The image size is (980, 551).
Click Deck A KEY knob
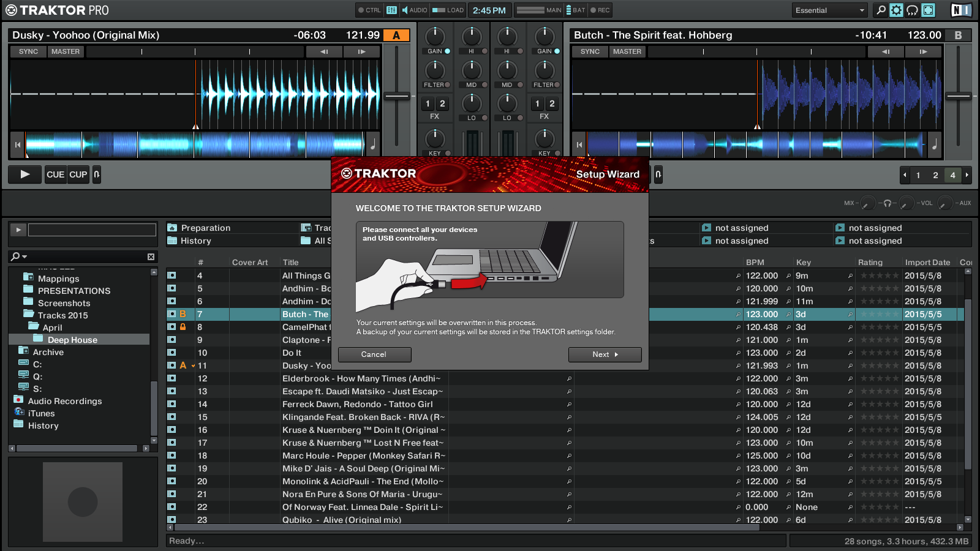[x=435, y=138]
